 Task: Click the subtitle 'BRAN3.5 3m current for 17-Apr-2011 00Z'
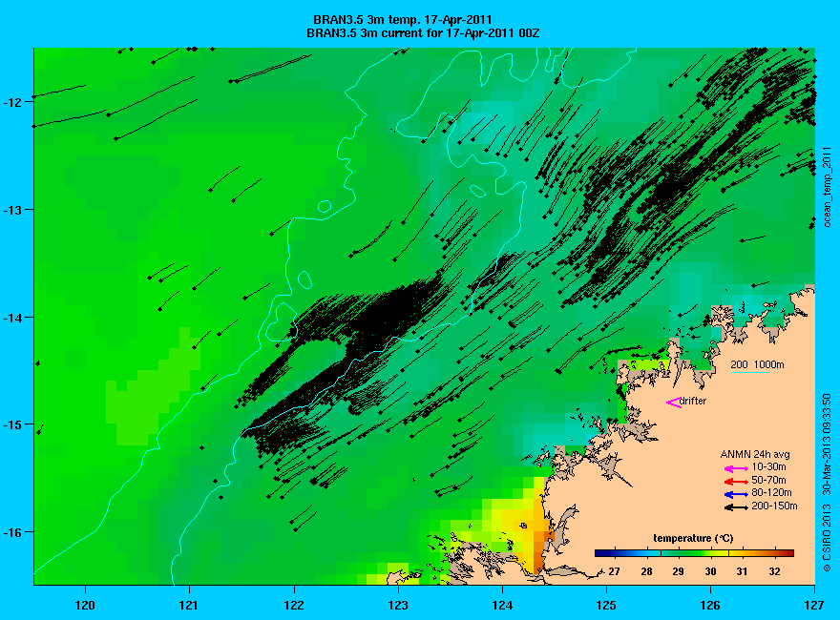[x=423, y=33]
